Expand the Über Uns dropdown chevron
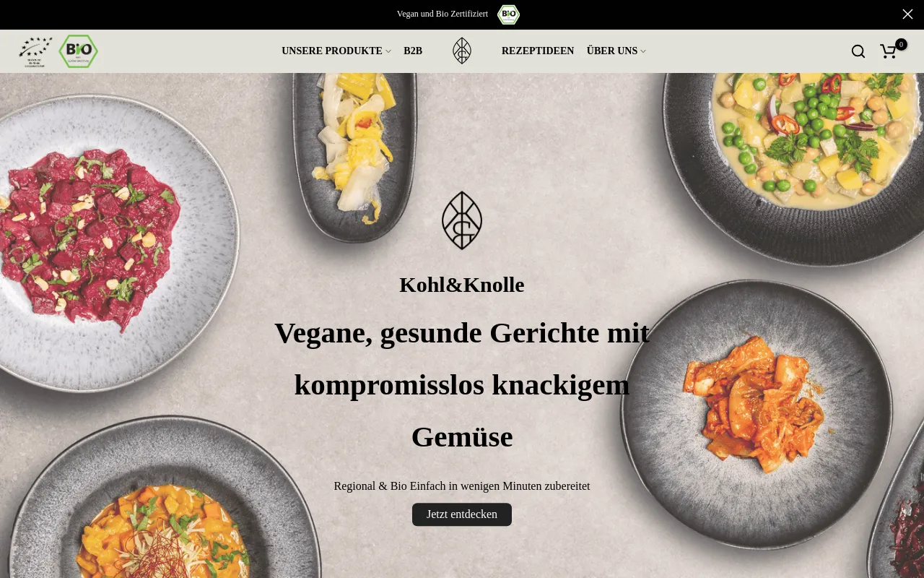This screenshot has height=578, width=924. tap(643, 51)
